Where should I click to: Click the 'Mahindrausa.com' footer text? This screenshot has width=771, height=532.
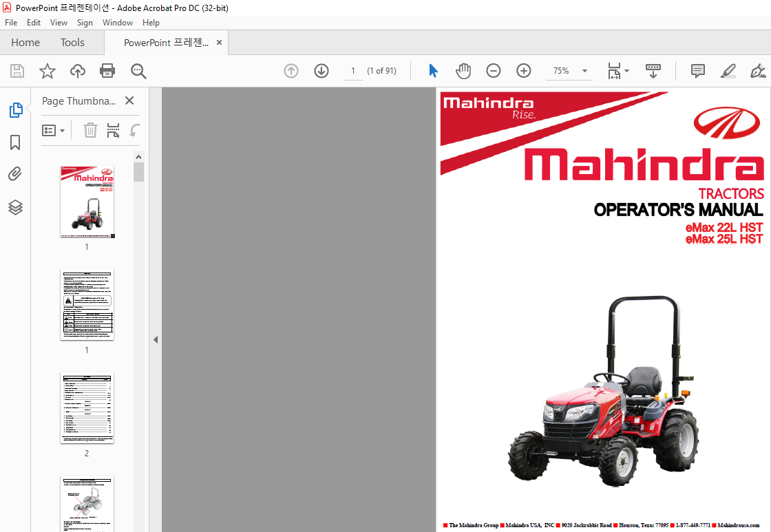coord(738,525)
